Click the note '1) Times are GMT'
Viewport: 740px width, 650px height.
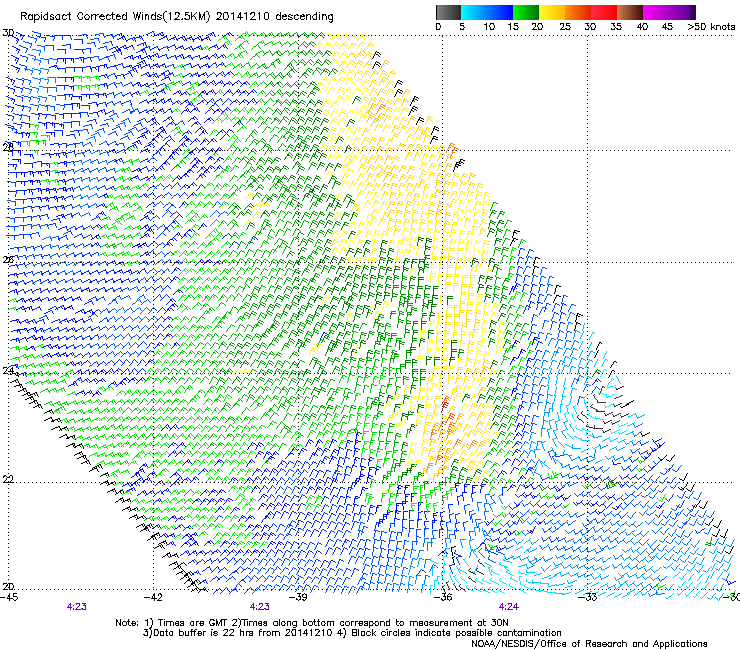(x=186, y=623)
